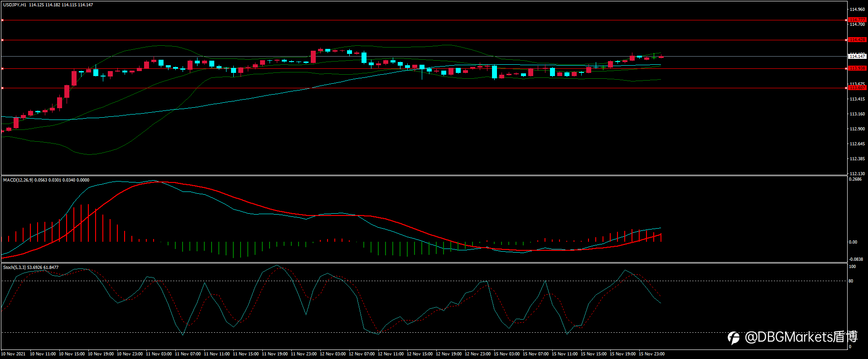Screen dimensions: 868x359
Task: Click the 11 Nov 03:00 time label
Action: [159, 354]
